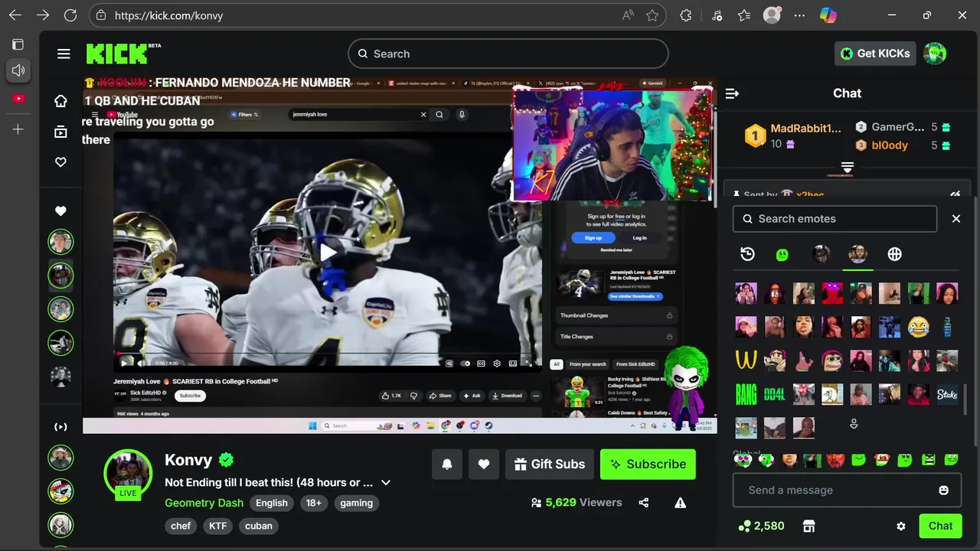Open the Browse sidebar icon
This screenshot has height=551, width=980.
(60, 132)
